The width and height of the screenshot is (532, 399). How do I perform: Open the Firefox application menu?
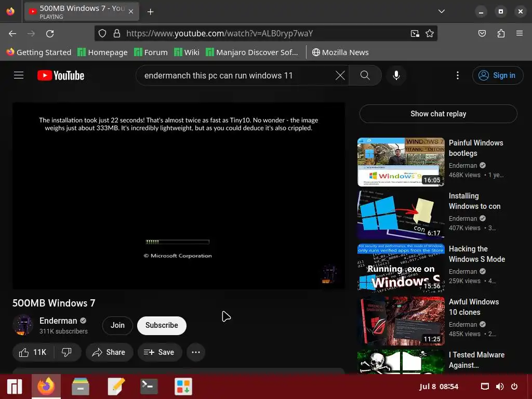tap(519, 33)
